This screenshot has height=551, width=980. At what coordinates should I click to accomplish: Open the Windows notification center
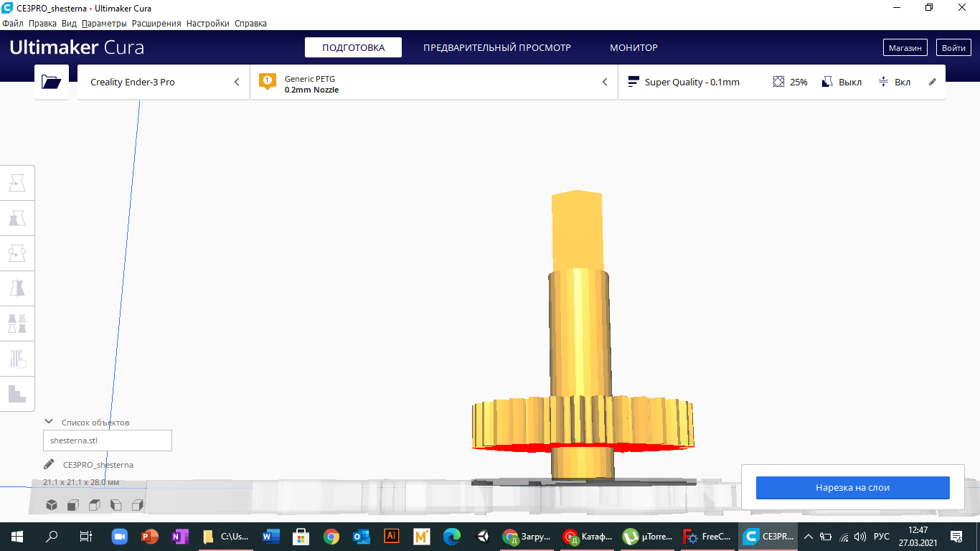pos(956,536)
